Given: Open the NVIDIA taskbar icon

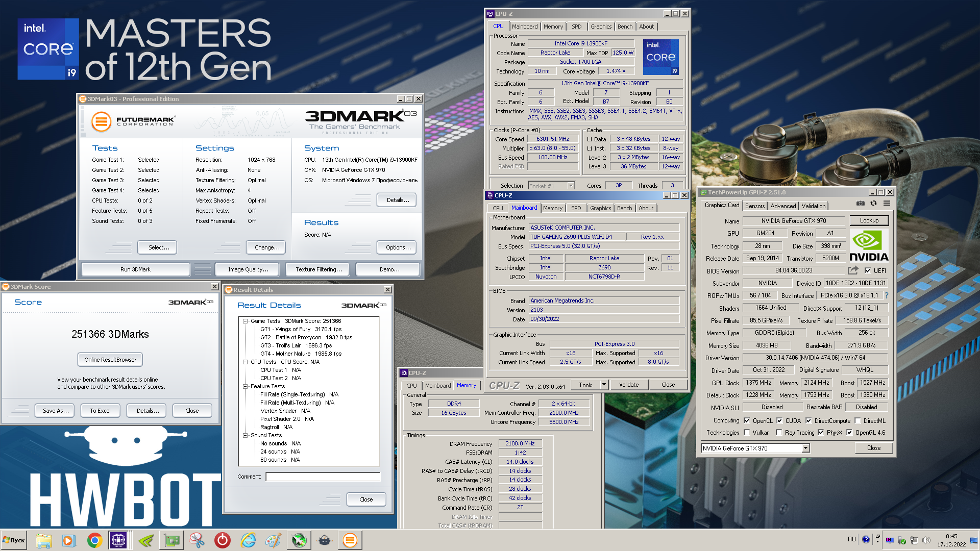Looking at the screenshot, I should 146,540.
